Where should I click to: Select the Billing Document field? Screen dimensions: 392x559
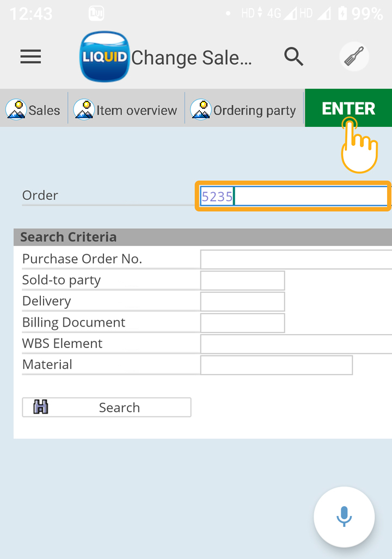[242, 323]
